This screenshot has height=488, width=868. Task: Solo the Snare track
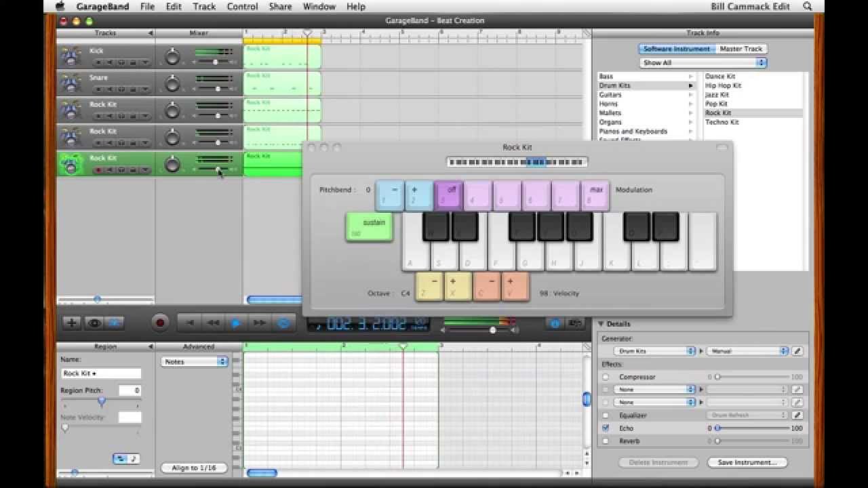pos(122,89)
